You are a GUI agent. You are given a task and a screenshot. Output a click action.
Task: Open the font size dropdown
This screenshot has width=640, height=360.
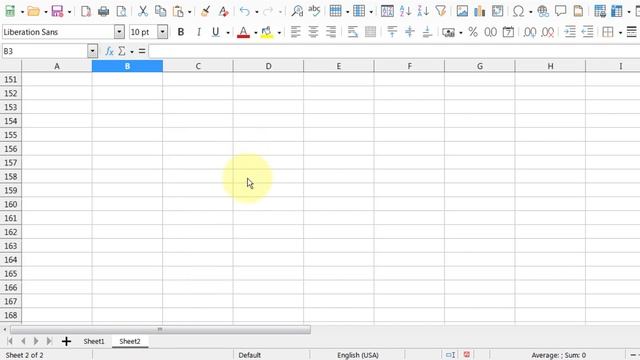162,32
